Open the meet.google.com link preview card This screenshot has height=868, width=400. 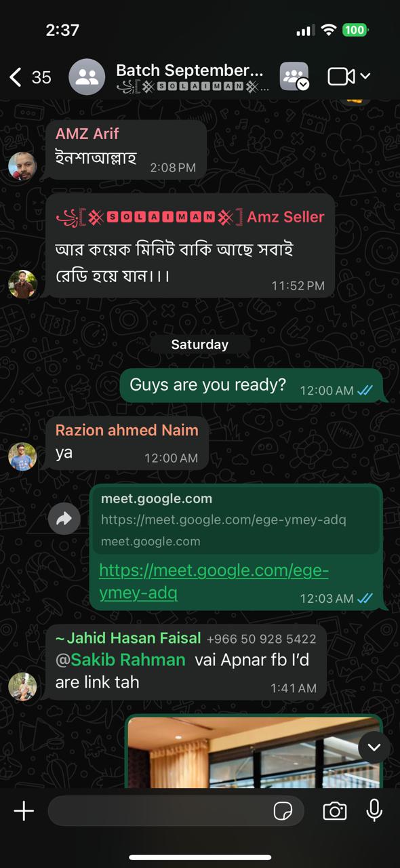tap(235, 520)
